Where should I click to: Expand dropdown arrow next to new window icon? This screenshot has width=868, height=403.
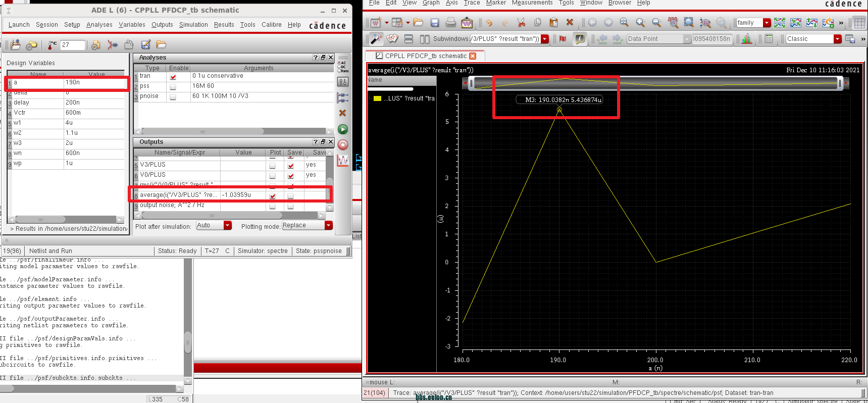click(x=387, y=23)
